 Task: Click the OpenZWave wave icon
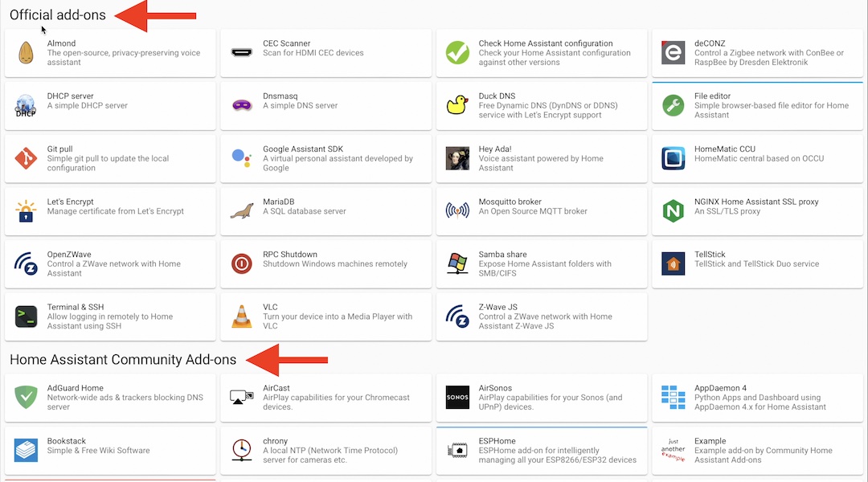pyautogui.click(x=26, y=264)
